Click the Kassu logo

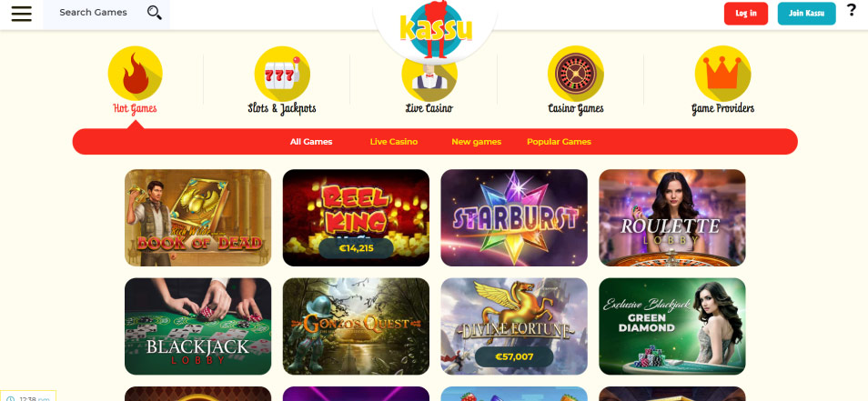(435, 27)
